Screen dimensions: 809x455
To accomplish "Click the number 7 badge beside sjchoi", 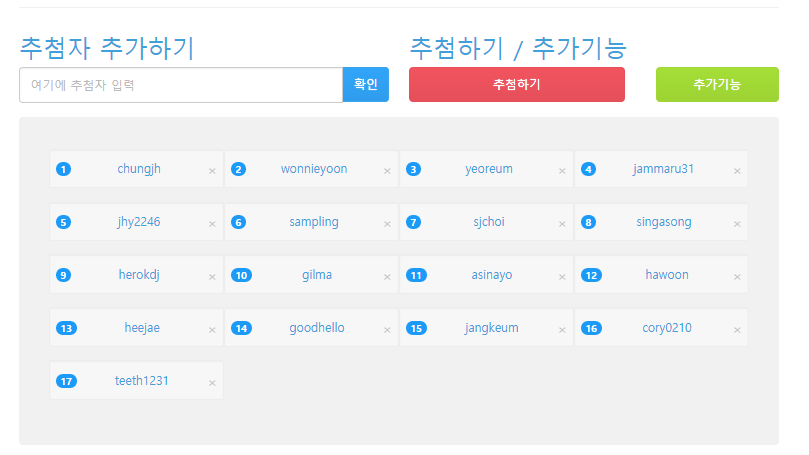I will [x=413, y=222].
